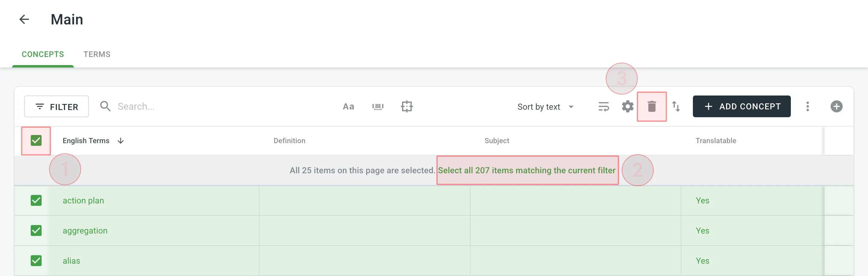868x276 pixels.
Task: Click the Add Concept button
Action: click(x=742, y=106)
